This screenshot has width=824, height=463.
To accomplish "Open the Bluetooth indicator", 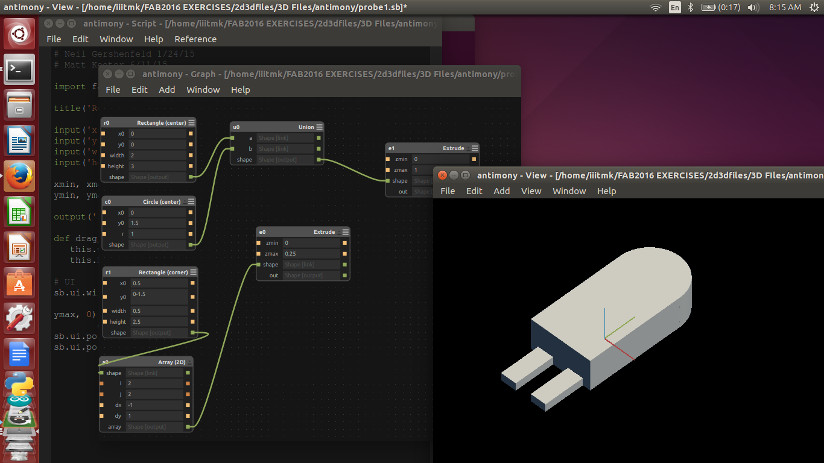I will (x=691, y=7).
